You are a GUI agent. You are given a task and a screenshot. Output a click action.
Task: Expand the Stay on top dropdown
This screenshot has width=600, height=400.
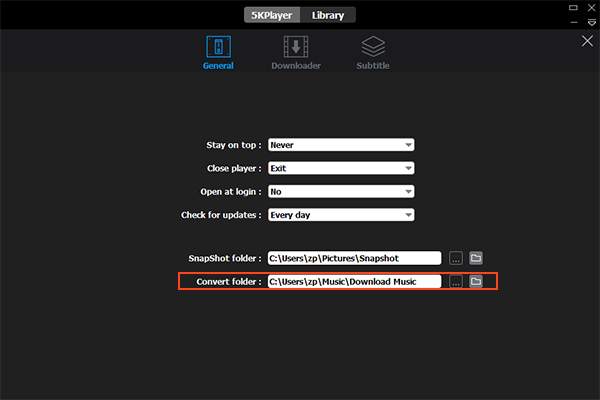(x=341, y=145)
